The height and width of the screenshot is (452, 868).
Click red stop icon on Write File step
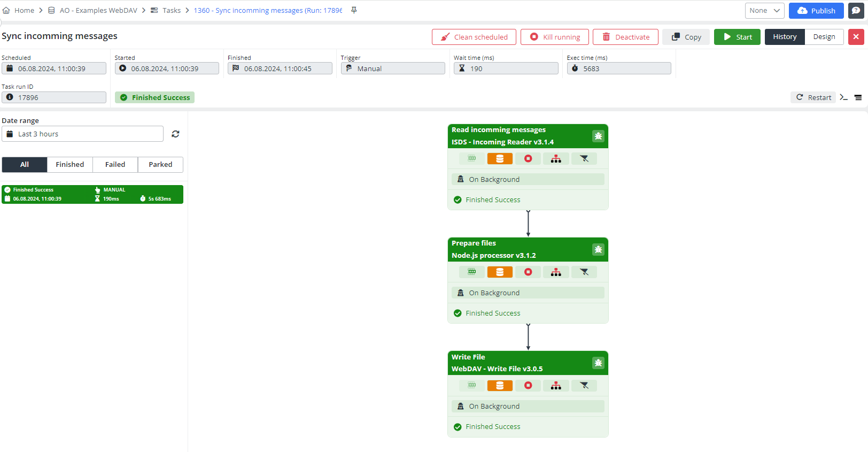click(x=528, y=386)
